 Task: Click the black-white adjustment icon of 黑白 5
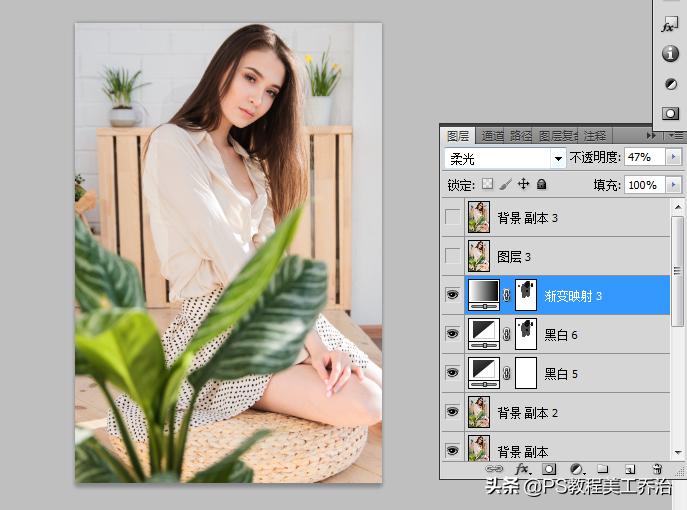point(484,373)
